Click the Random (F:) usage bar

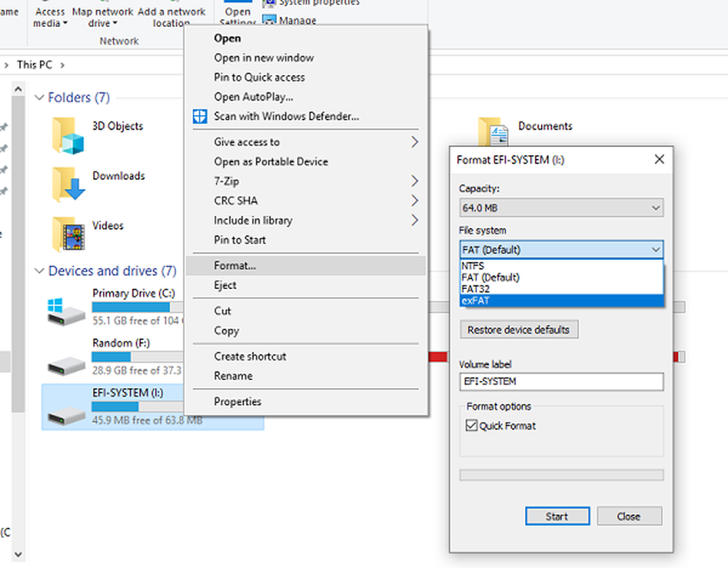pyautogui.click(x=138, y=357)
